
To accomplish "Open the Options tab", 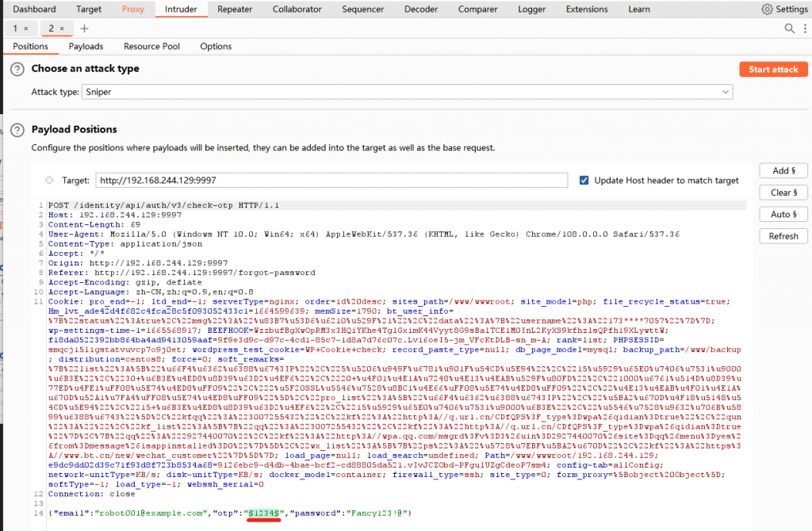I will pos(216,46).
